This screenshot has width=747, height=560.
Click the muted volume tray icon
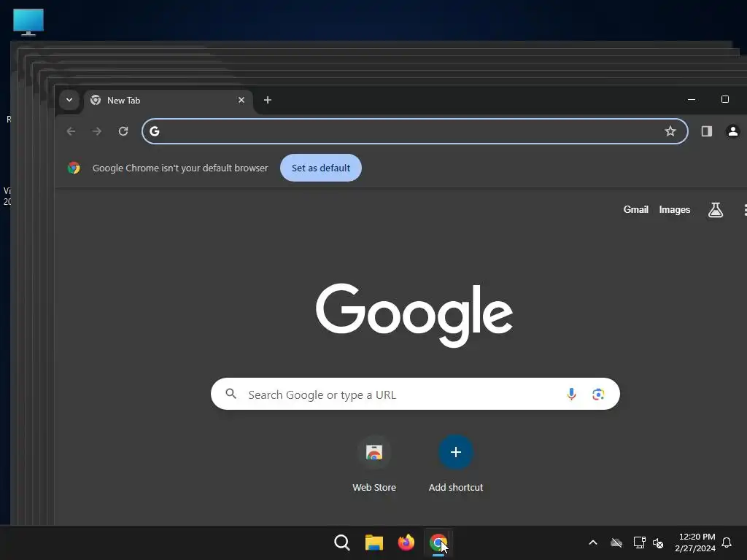(x=658, y=542)
